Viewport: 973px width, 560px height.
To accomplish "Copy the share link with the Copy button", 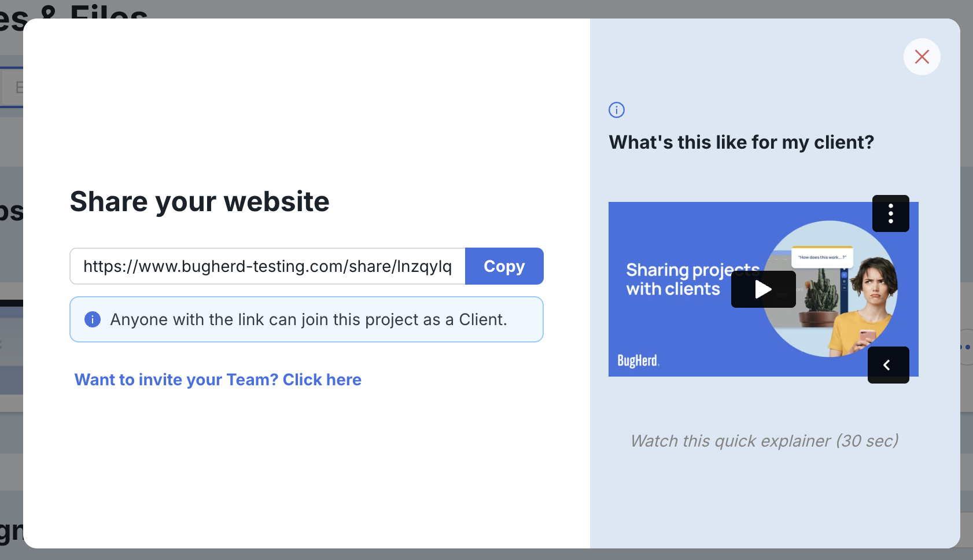I will (x=504, y=266).
